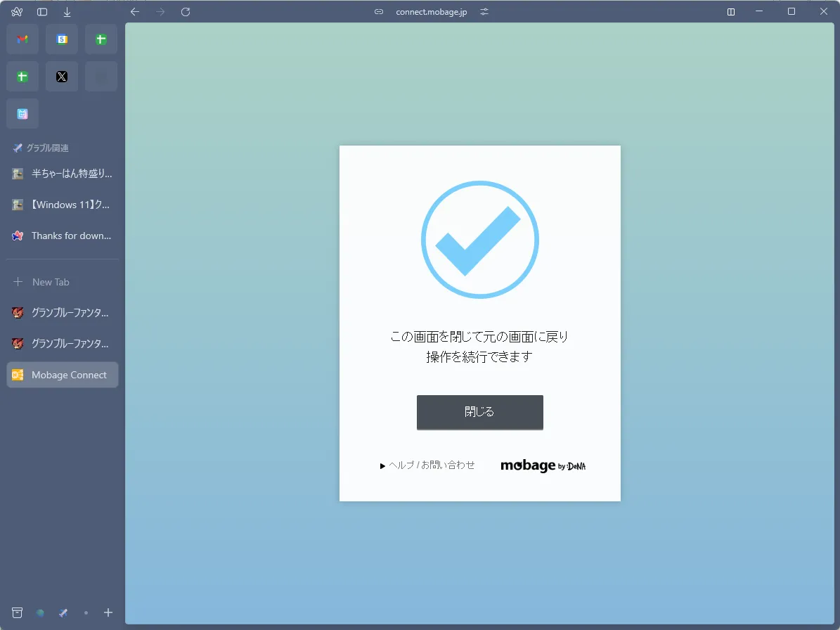Toggle split view icon in title bar

pyautogui.click(x=731, y=12)
